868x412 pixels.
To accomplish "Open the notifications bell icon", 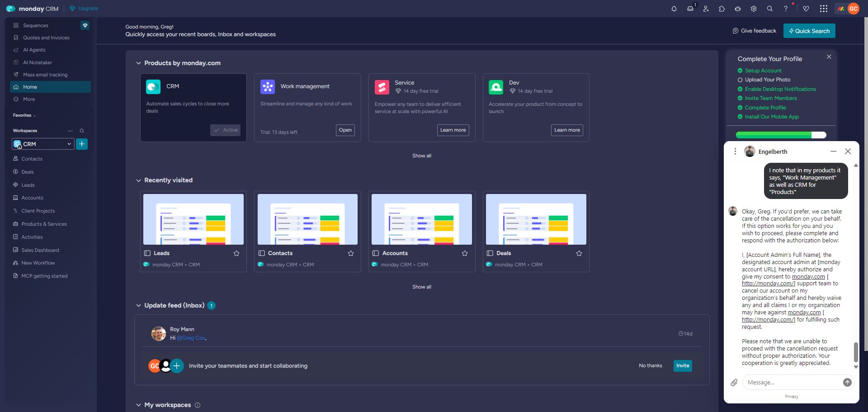I will click(x=674, y=9).
